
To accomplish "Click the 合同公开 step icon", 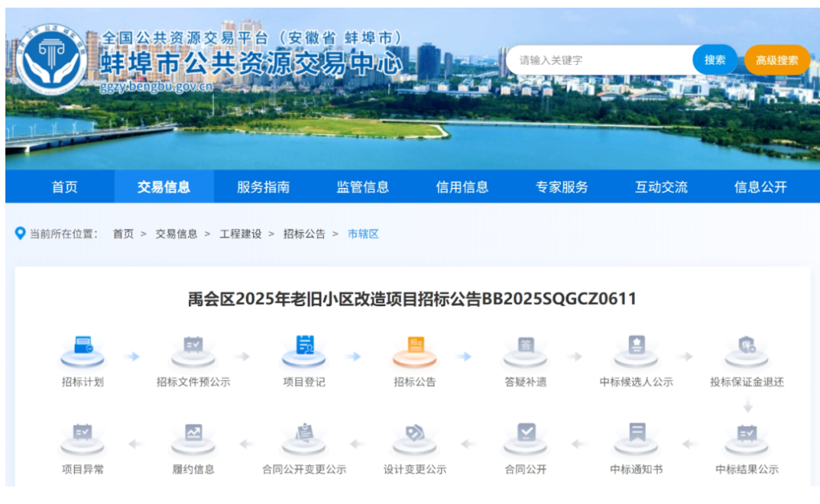I will click(x=525, y=438).
